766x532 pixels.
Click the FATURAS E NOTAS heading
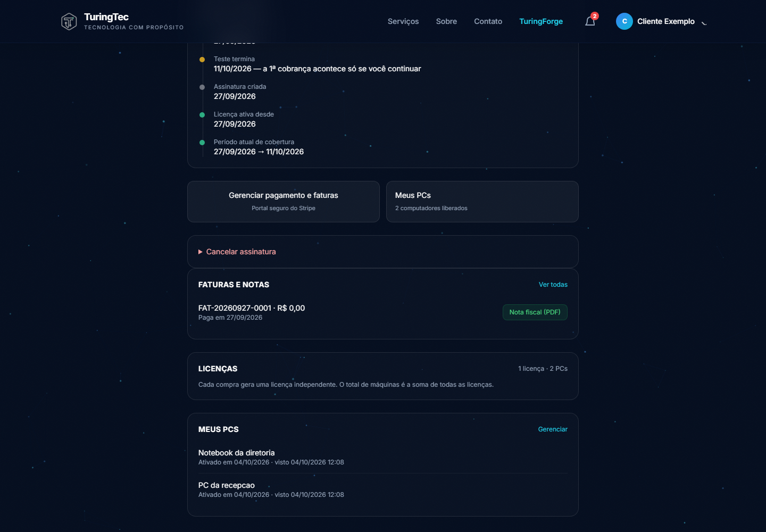[x=234, y=285]
